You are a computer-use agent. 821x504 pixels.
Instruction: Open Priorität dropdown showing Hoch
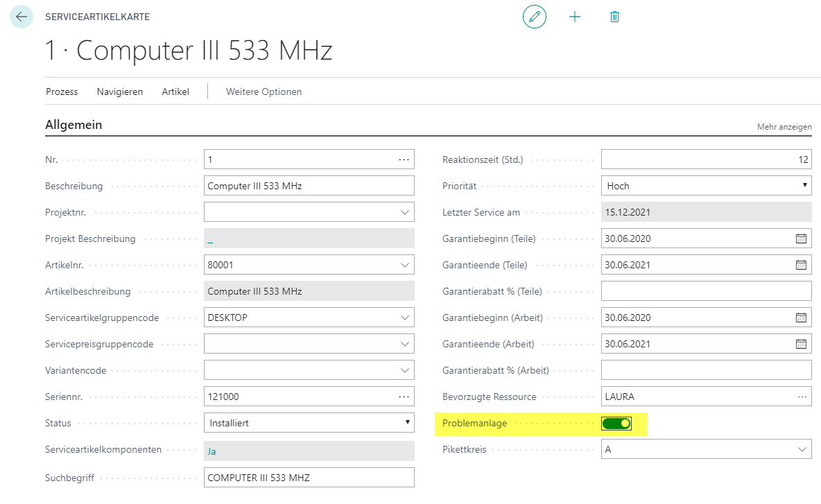click(707, 186)
